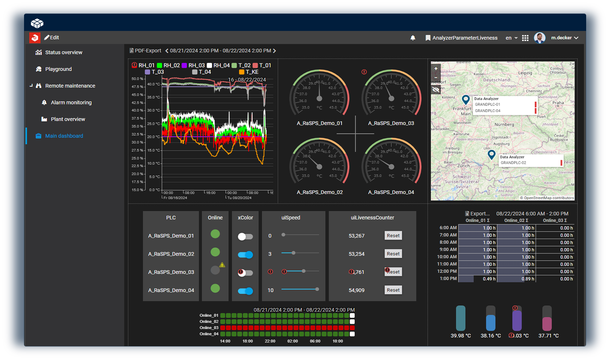Open the en language dropdown
This screenshot has height=364, width=608.
tap(511, 38)
